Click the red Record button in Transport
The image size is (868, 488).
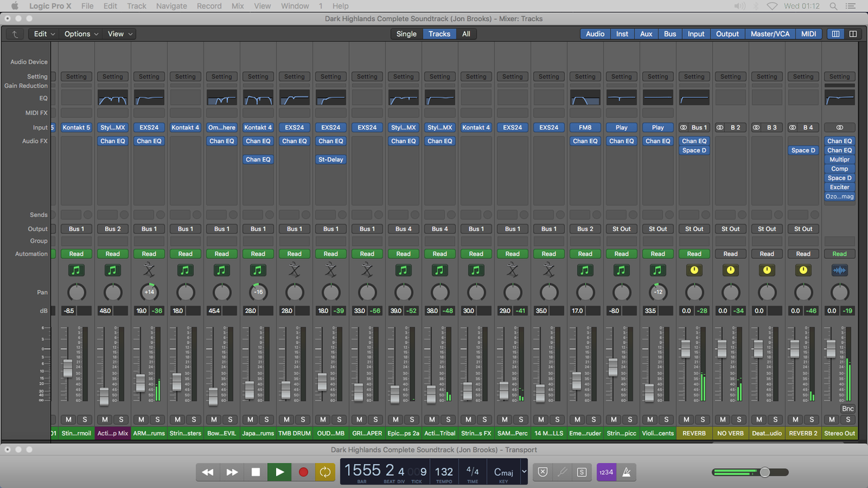(x=303, y=472)
